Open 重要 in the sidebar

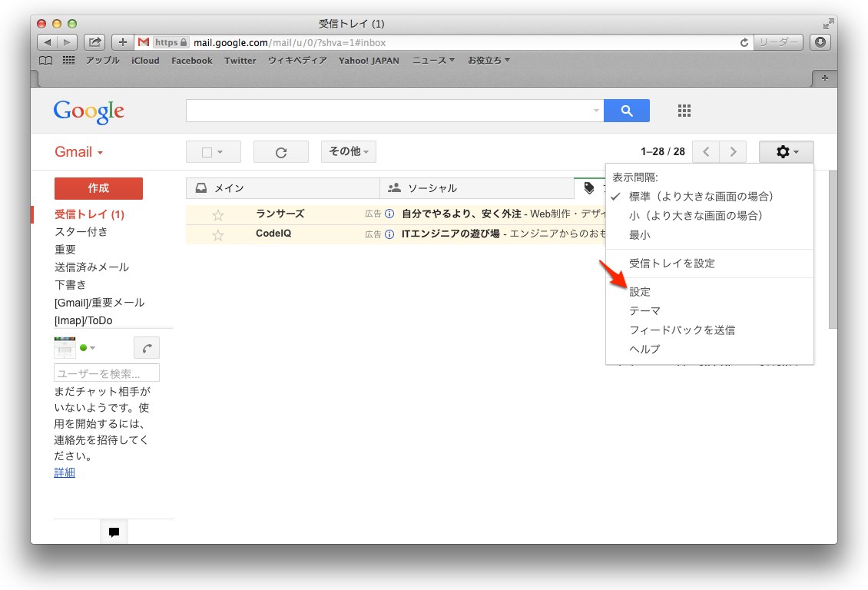point(65,250)
